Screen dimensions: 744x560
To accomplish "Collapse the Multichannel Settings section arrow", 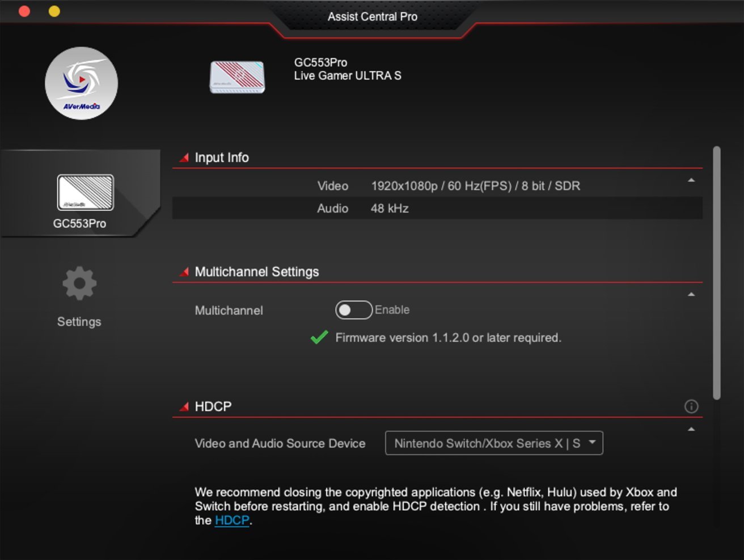I will click(691, 295).
